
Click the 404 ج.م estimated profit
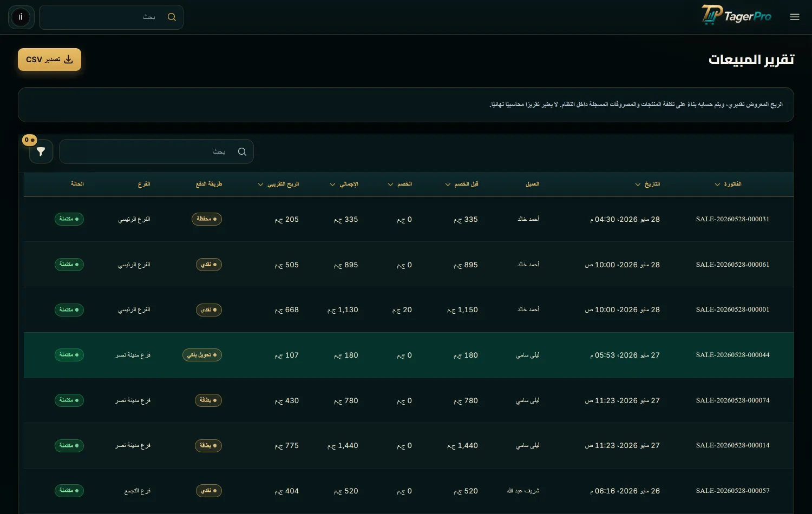286,491
